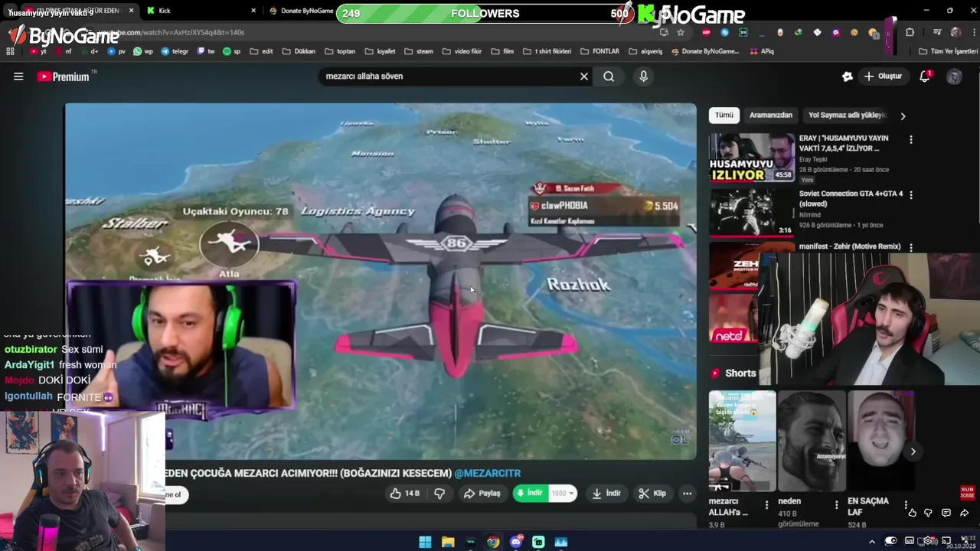Open the browser extensions puzzle icon
The image size is (980, 551).
click(910, 32)
